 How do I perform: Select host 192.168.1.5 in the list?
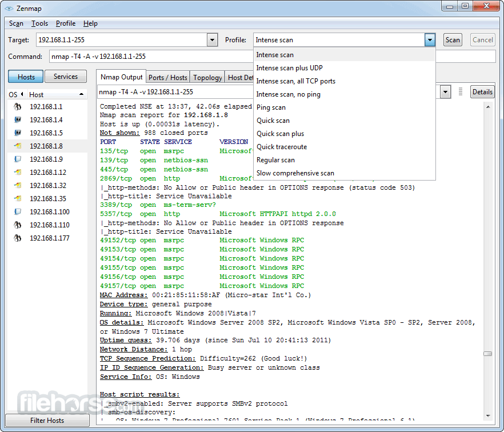coord(47,133)
